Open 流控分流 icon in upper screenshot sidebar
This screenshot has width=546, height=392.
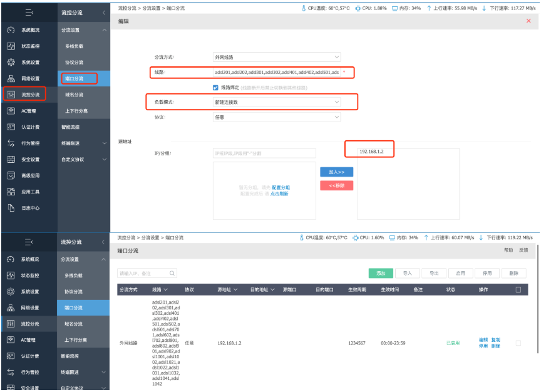(11, 95)
